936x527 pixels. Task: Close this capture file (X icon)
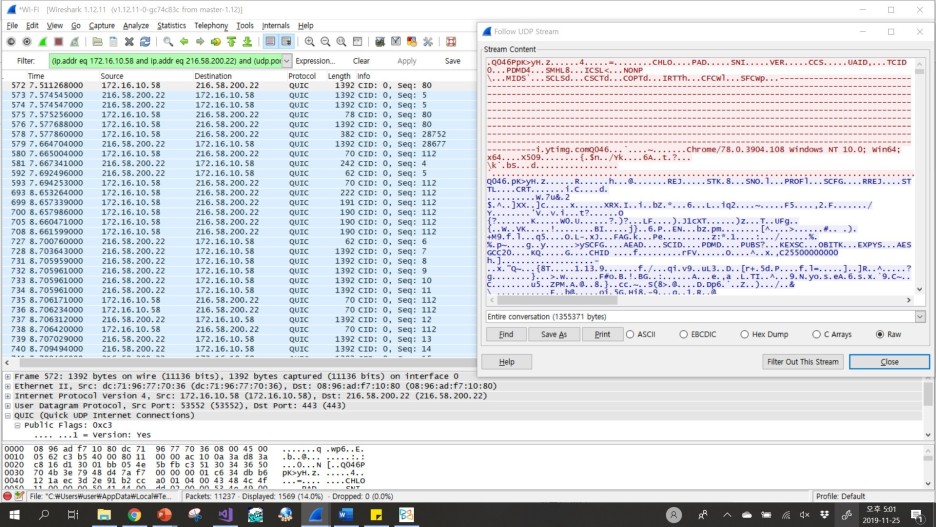[x=129, y=42]
